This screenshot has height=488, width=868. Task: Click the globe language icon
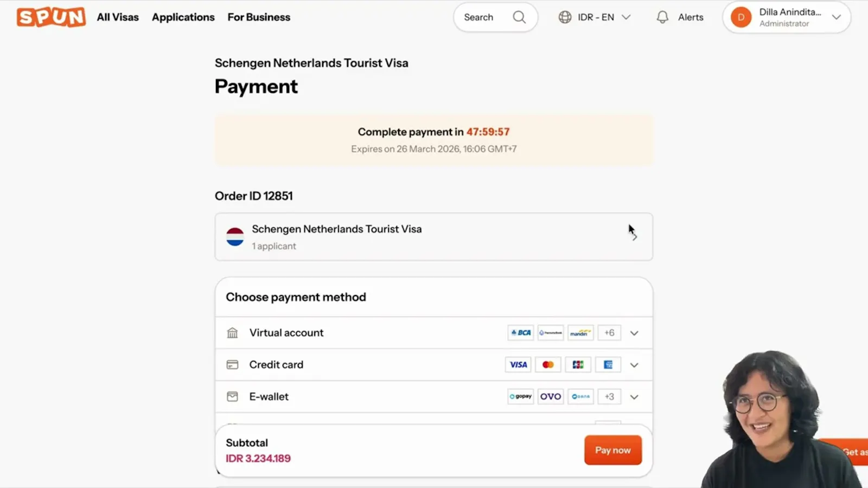coord(565,17)
